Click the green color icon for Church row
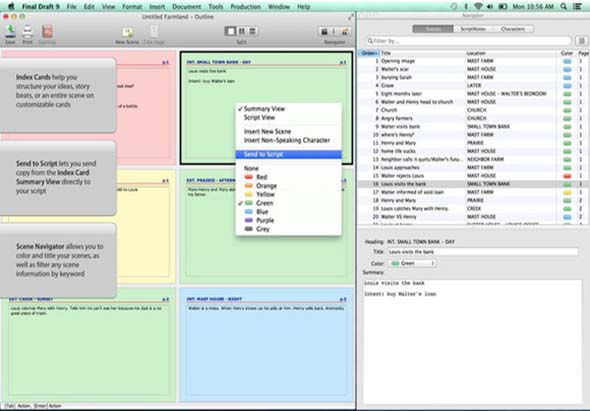 click(x=567, y=110)
